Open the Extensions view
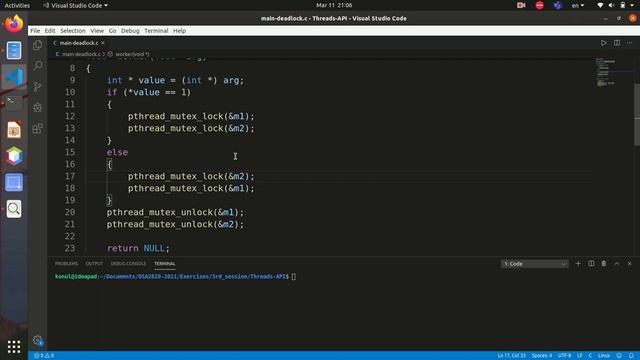 tap(38, 129)
